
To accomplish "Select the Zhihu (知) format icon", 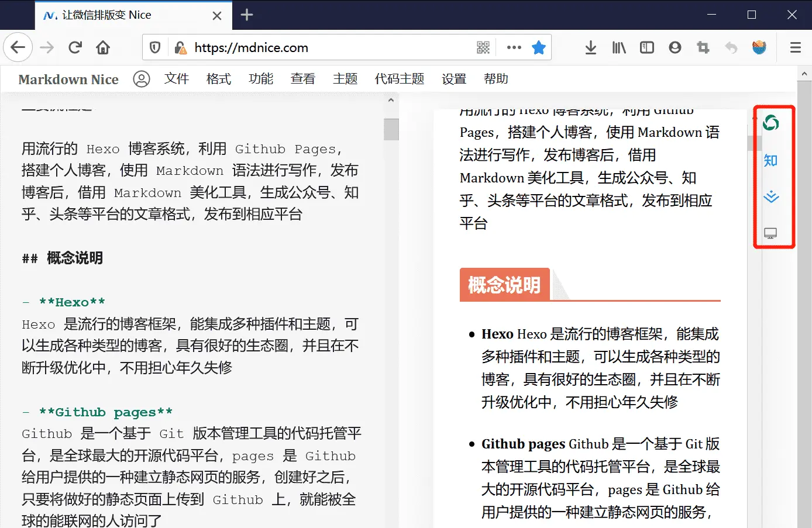I will pos(771,160).
